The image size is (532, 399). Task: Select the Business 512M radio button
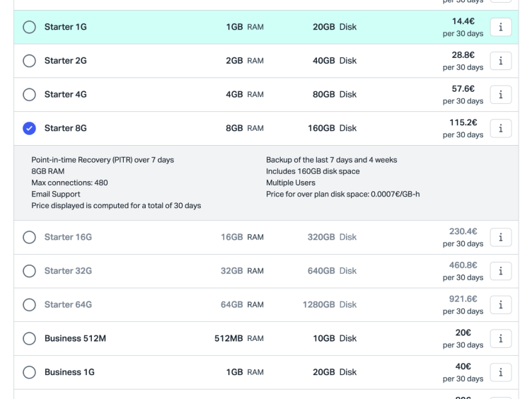coord(29,338)
